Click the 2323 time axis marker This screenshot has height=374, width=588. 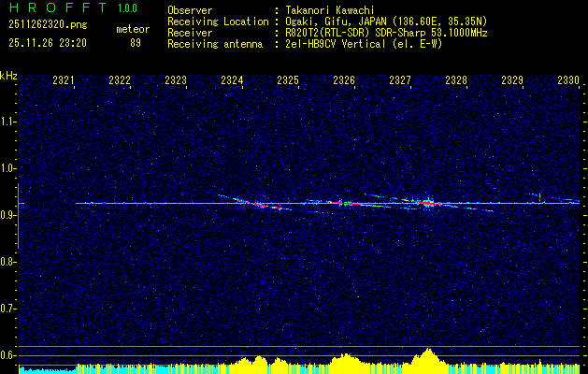click(176, 79)
